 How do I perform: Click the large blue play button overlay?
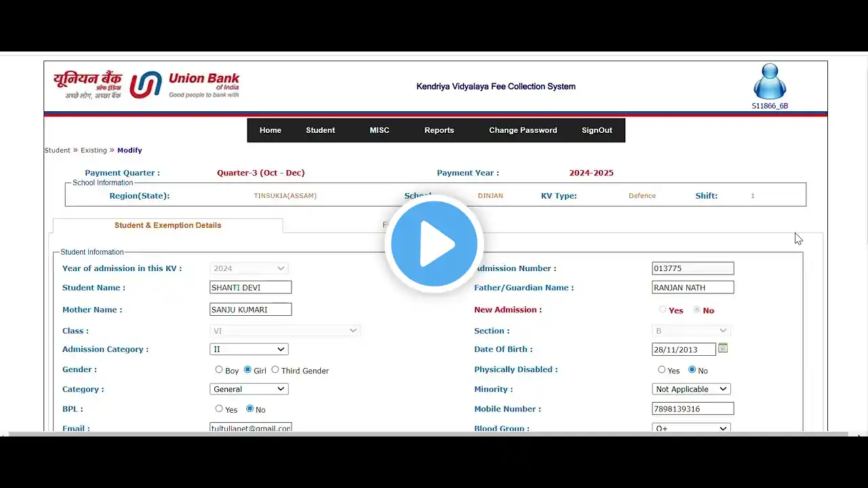click(434, 243)
